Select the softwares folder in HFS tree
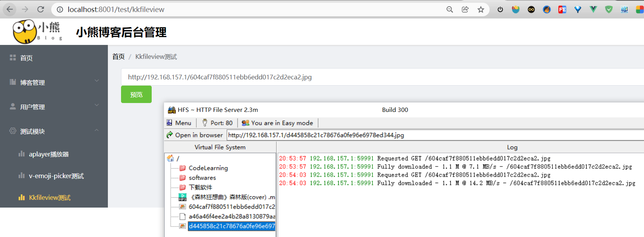The width and height of the screenshot is (644, 237). tap(202, 178)
